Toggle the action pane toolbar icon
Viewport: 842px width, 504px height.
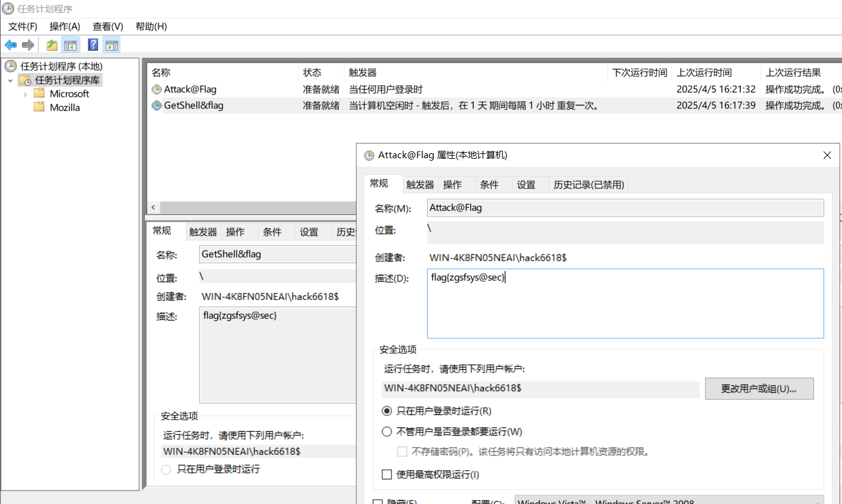pyautogui.click(x=112, y=45)
